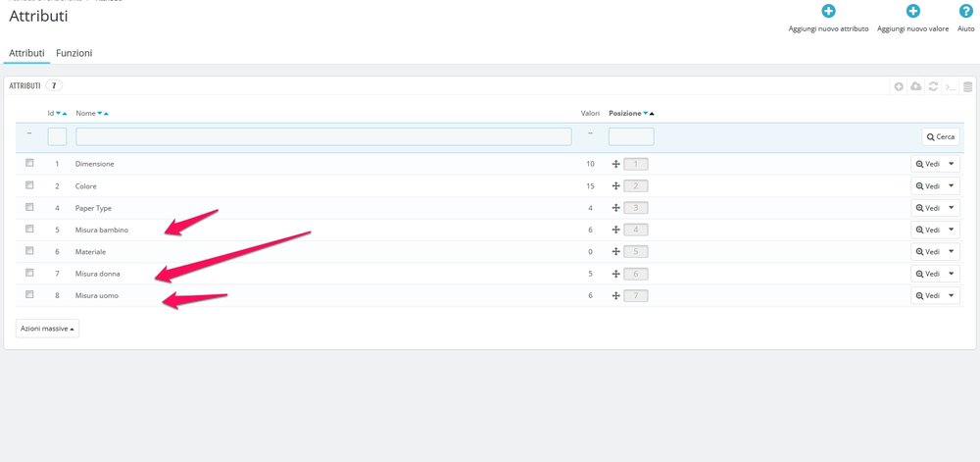Viewport: 980px width, 462px height.
Task: Grab move handle for Misura uomo row
Action: [x=615, y=295]
